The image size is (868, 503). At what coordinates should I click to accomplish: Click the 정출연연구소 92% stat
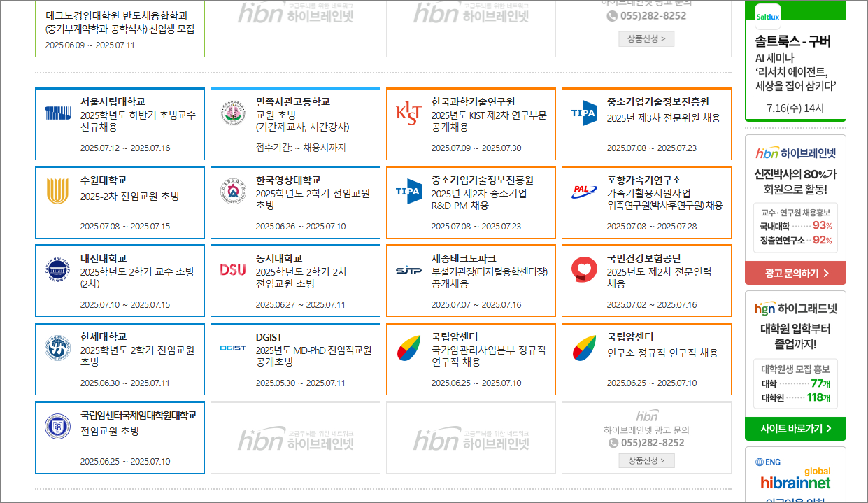coord(796,241)
